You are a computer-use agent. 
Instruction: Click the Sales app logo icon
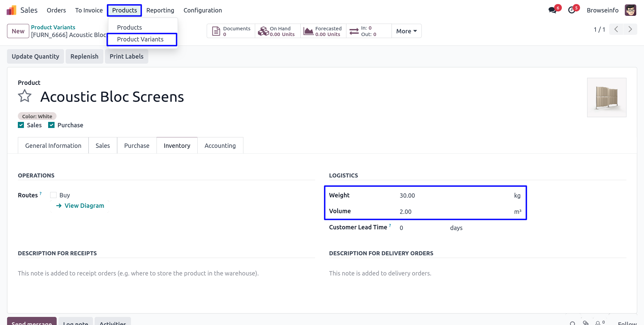(11, 10)
